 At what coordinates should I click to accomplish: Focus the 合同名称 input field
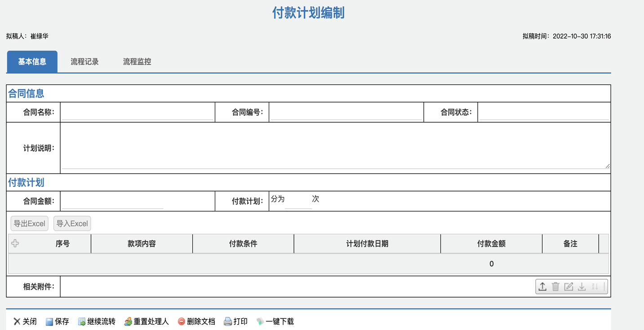[137, 112]
